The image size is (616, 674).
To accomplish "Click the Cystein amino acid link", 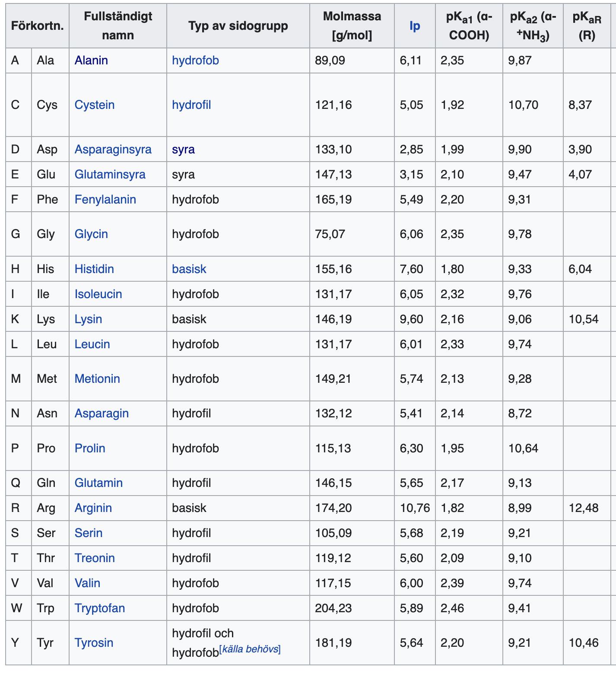I will pyautogui.click(x=94, y=105).
